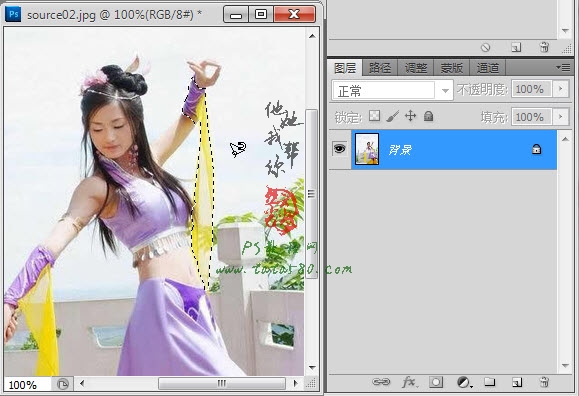Screen dimensions: 579x396
Task: Switch to the 路径 tab
Action: (x=380, y=68)
